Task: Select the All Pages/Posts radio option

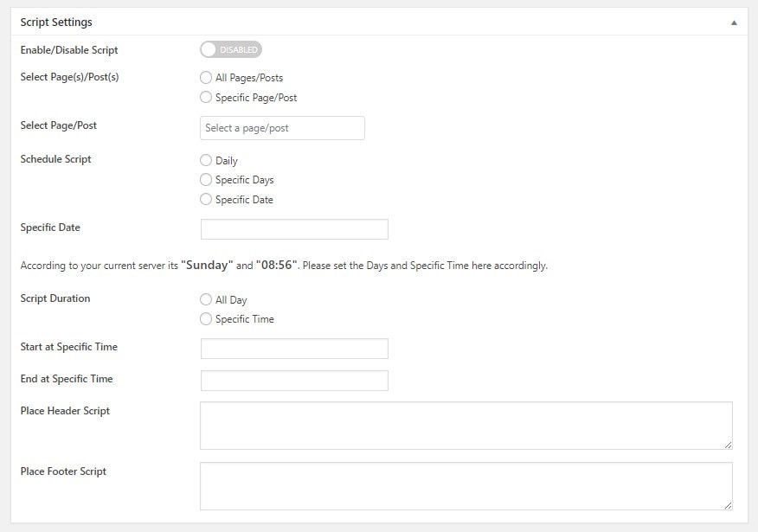Action: [206, 77]
